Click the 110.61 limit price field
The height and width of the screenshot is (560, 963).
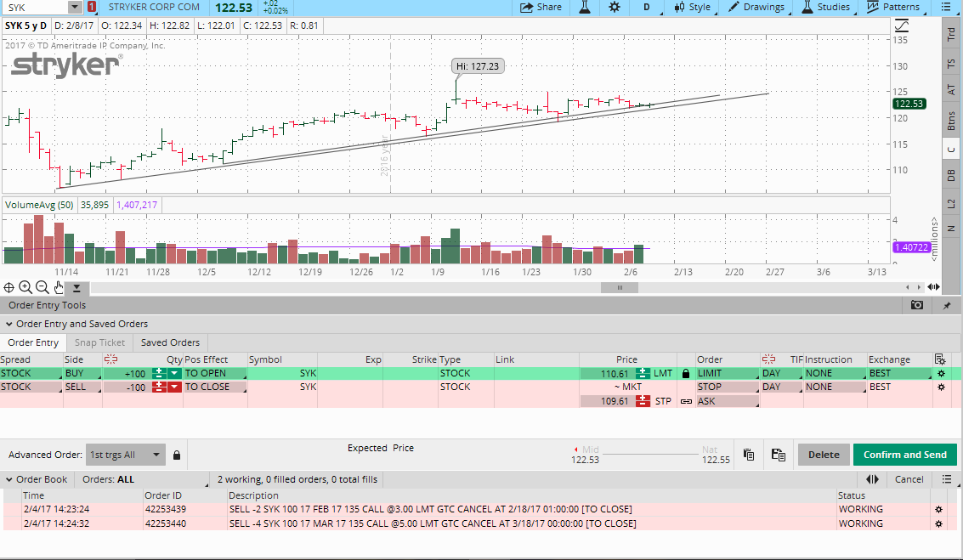607,373
